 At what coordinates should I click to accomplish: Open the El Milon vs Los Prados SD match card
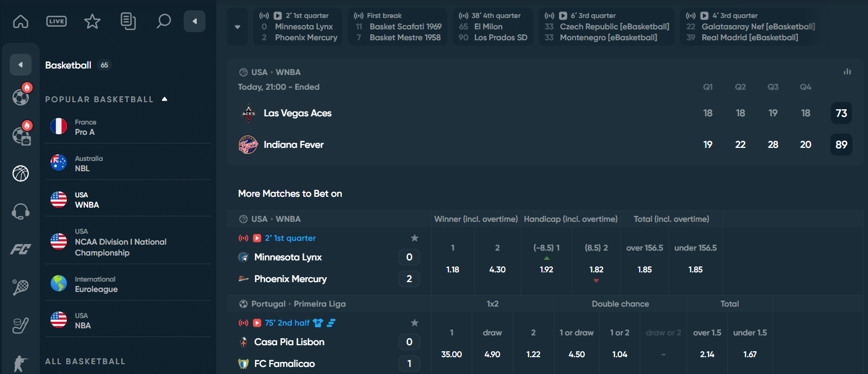tap(492, 26)
